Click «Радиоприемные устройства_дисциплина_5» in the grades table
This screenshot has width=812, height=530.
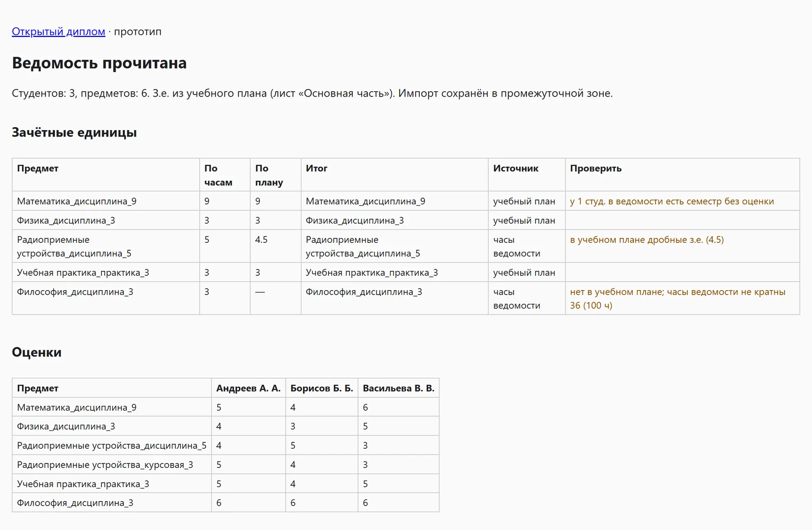(112, 445)
